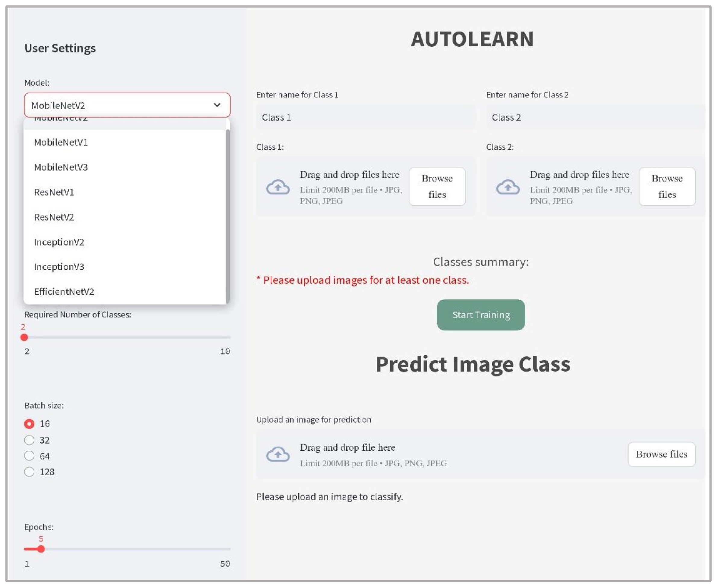This screenshot has width=717, height=588.
Task: Click the Class 2 cloud upload icon
Action: (x=508, y=187)
